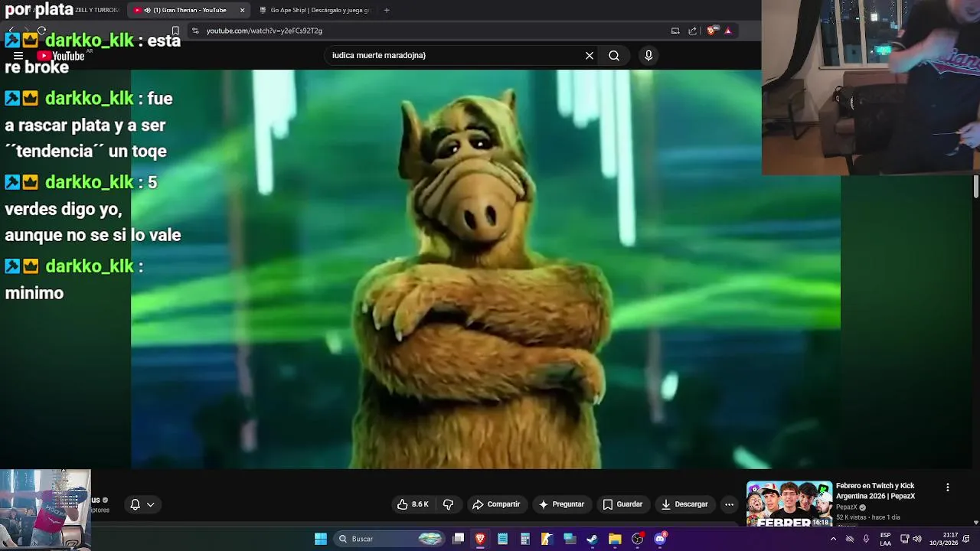Open Brave Rewards triangle icon
This screenshot has width=980, height=551.
[728, 31]
